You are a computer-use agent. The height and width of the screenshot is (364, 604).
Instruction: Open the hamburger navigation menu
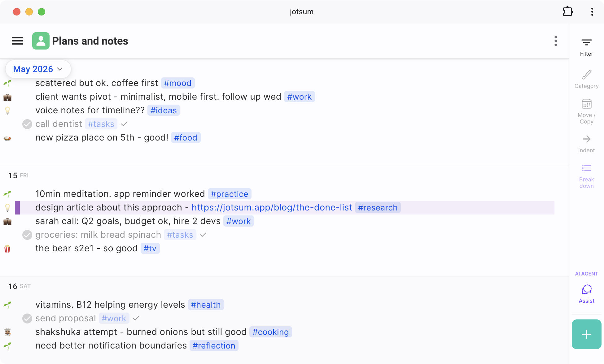coord(17,41)
